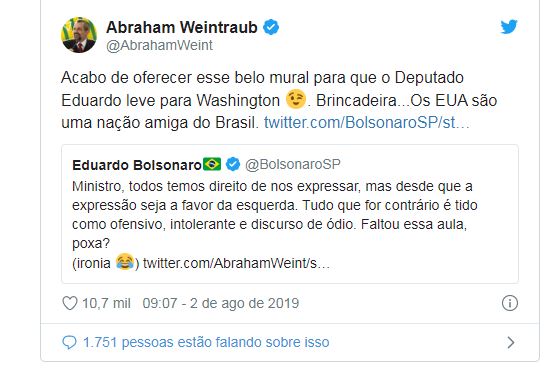Click Abraham Weintraub's verified badge
Screen dimensions: 551x378
(271, 27)
